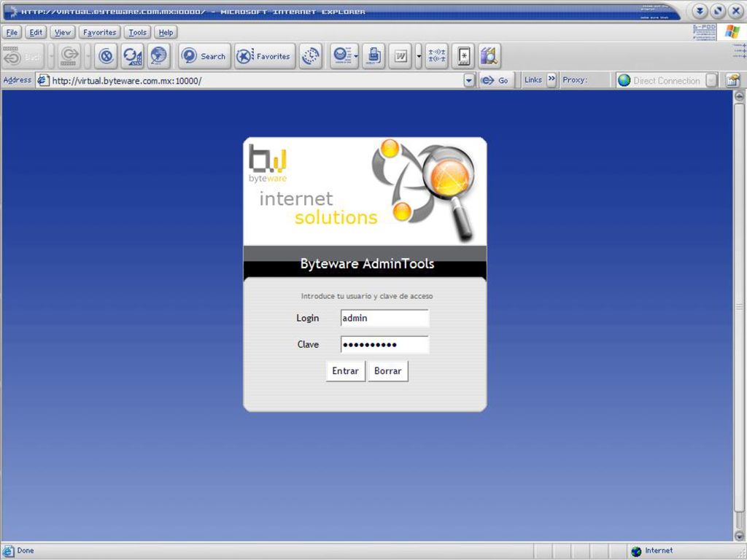Open the Tools menu
This screenshot has height=560, width=747.
tap(138, 32)
